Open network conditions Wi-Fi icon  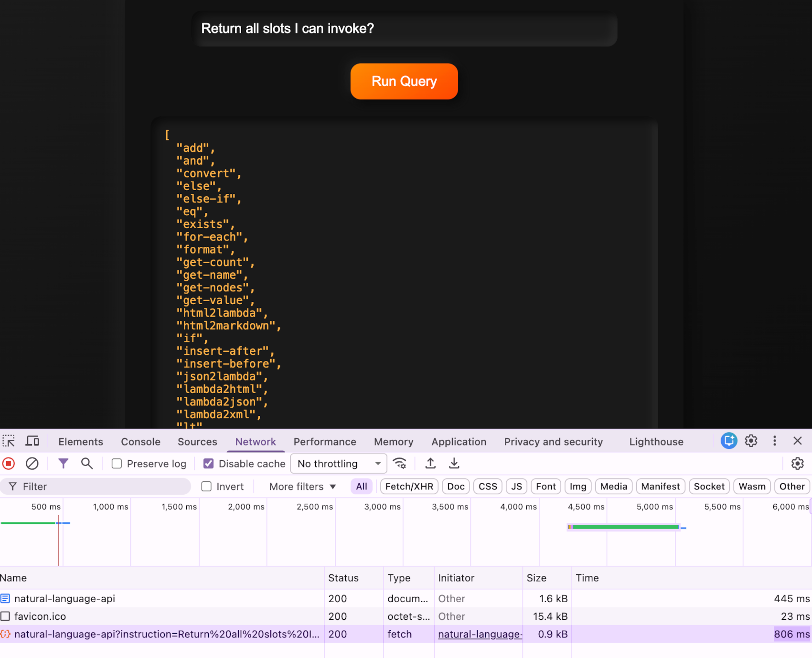coord(400,464)
